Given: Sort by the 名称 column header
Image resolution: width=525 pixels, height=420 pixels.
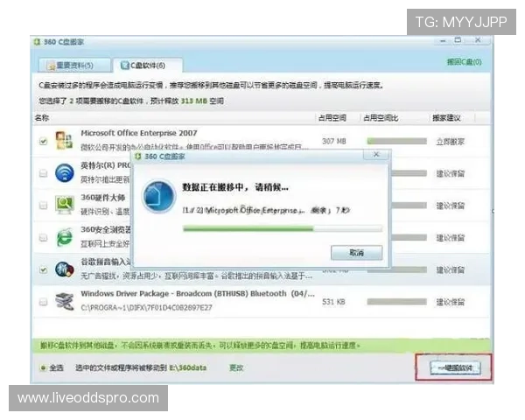Looking at the screenshot, I should click(42, 117).
